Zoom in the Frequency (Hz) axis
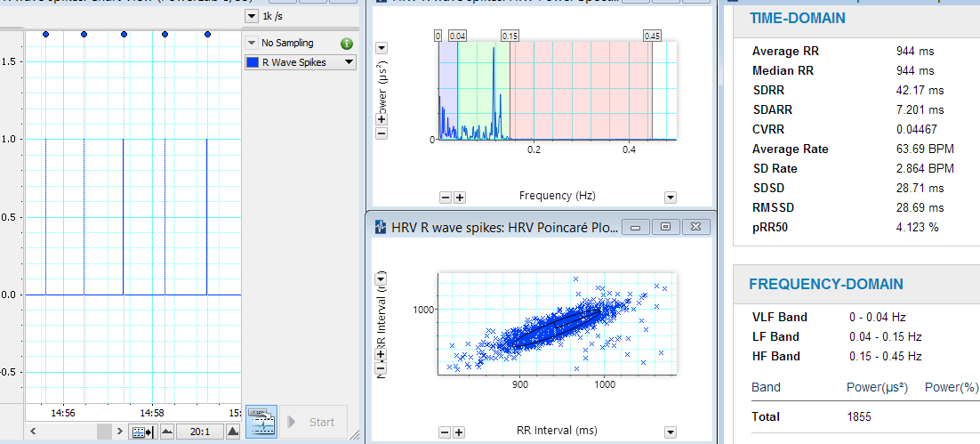This screenshot has height=444, width=980. pyautogui.click(x=460, y=198)
